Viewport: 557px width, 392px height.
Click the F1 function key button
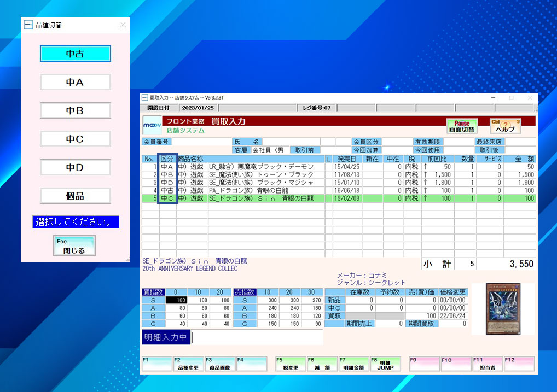tap(157, 364)
